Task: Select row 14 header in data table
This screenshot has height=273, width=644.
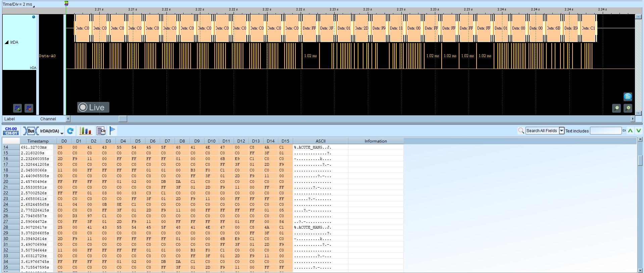Action: coord(11,147)
